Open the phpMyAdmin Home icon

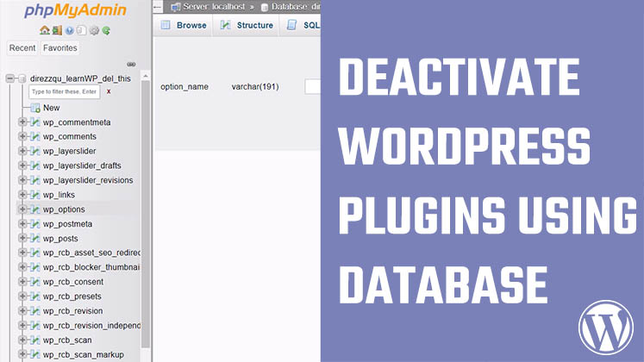[44, 30]
